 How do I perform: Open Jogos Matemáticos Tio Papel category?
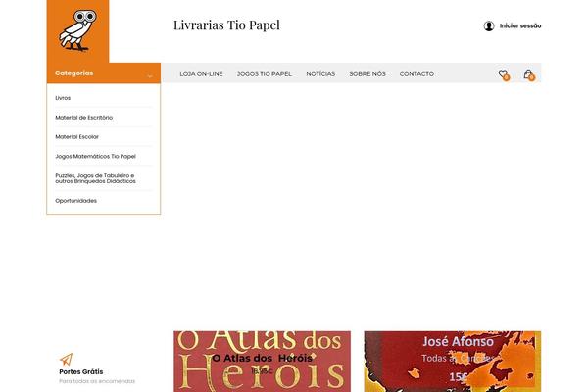coord(96,157)
